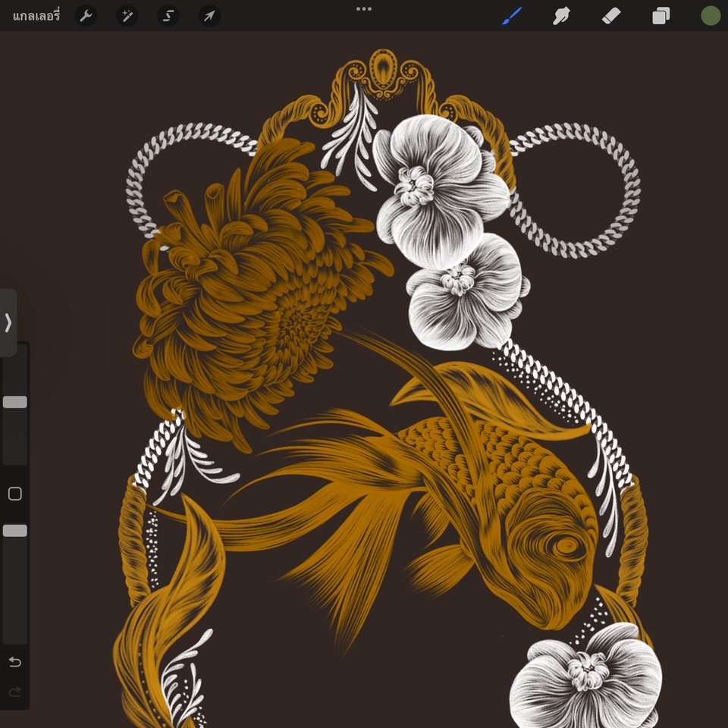Click the brush opacity slider handle
This screenshot has width=728, height=728.
point(15,531)
